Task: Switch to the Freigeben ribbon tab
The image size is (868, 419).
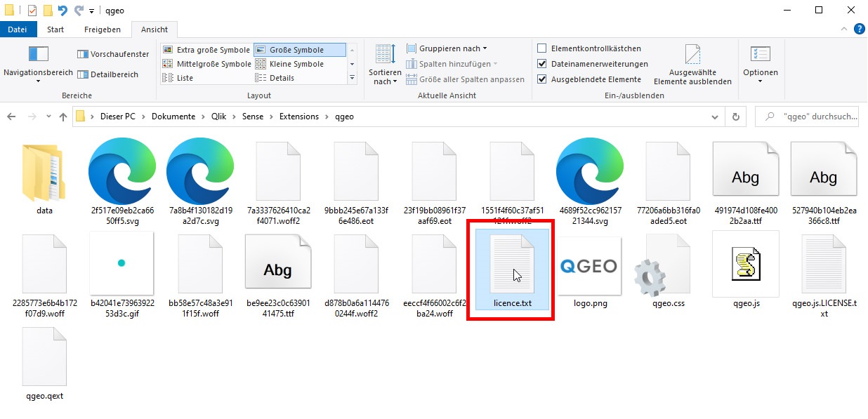Action: click(102, 29)
